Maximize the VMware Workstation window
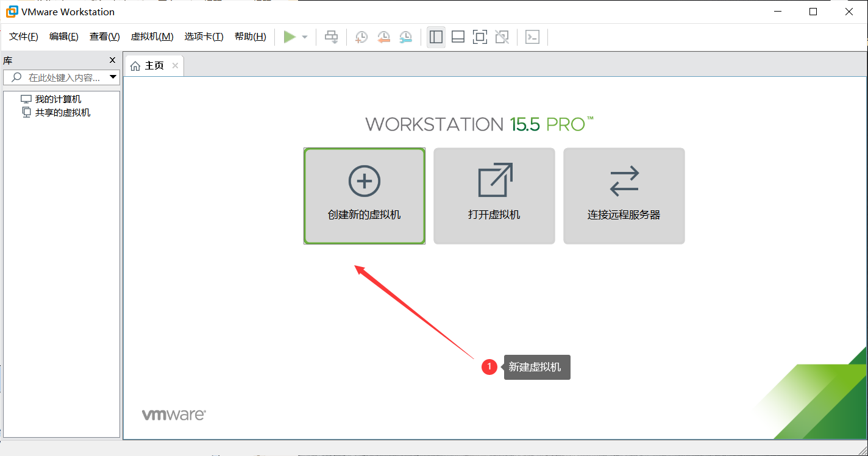 tap(813, 12)
